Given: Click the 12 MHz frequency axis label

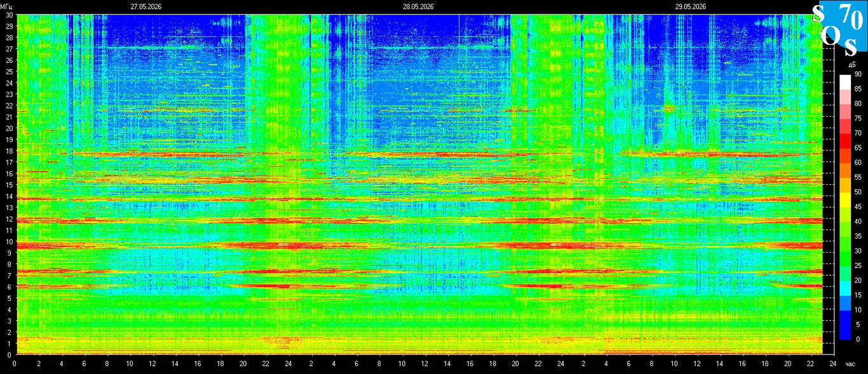Looking at the screenshot, I should point(8,219).
